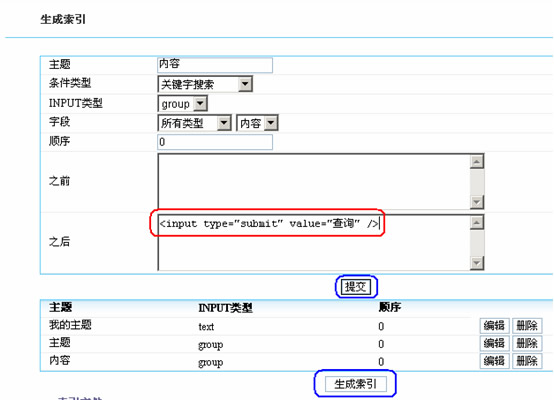Screen dimensions: 554x401
Task: Open the 条件类型 dropdown showing 关键字搜索
Action: (205, 84)
